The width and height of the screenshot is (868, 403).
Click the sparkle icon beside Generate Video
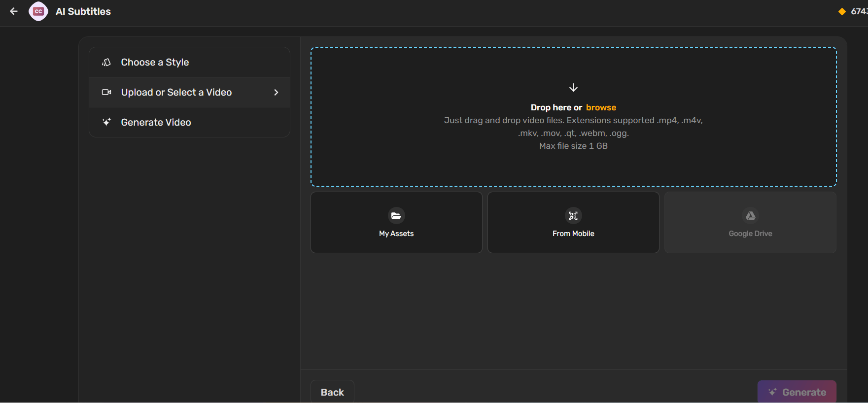[106, 122]
